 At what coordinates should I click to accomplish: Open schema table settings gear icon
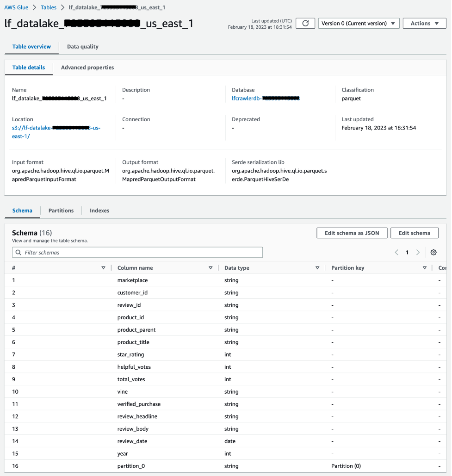point(434,253)
